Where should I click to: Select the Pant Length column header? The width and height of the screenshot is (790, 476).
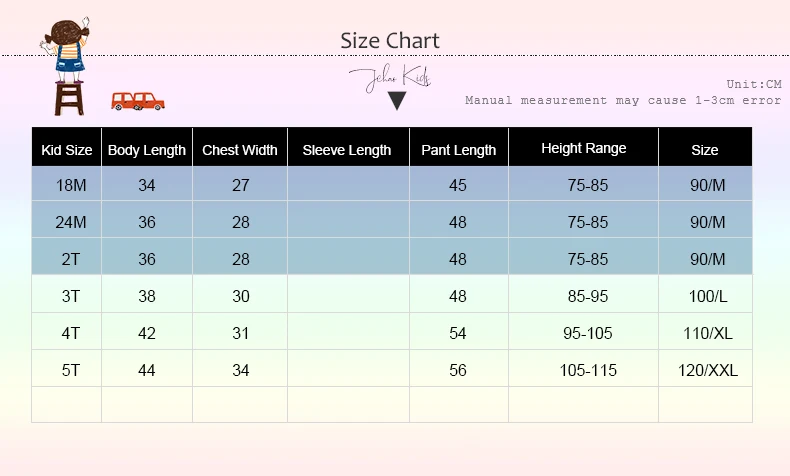click(458, 150)
